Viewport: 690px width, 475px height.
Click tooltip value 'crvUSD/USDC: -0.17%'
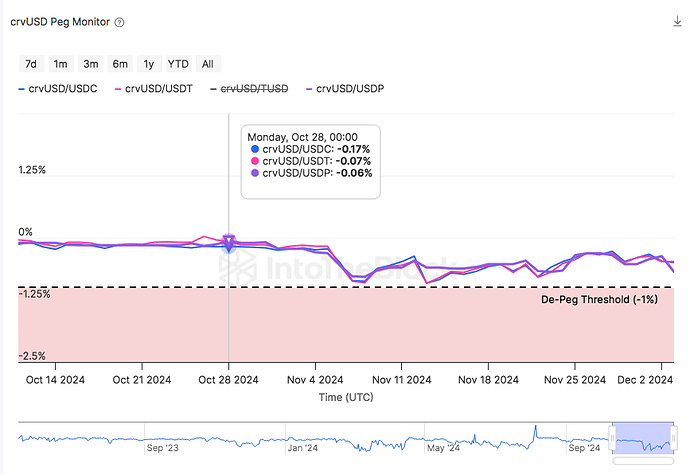pos(310,149)
